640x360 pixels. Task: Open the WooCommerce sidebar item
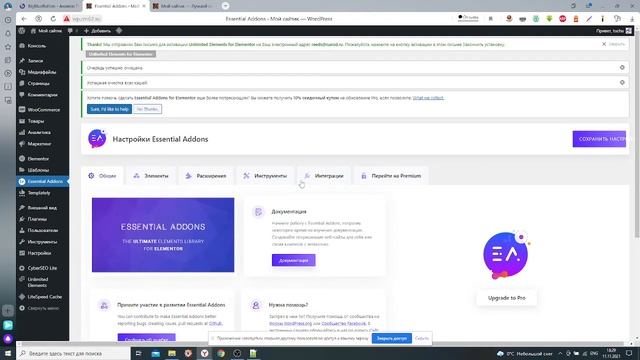(43, 109)
